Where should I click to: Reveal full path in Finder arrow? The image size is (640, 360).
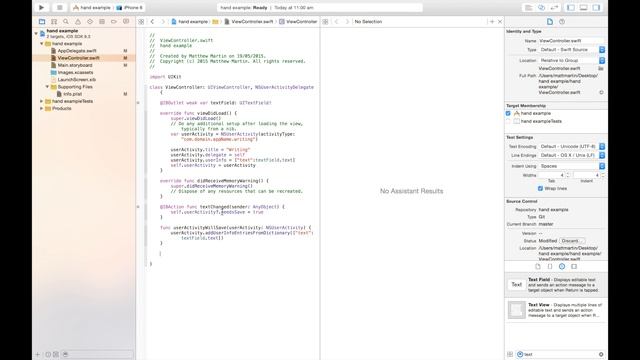pos(601,92)
